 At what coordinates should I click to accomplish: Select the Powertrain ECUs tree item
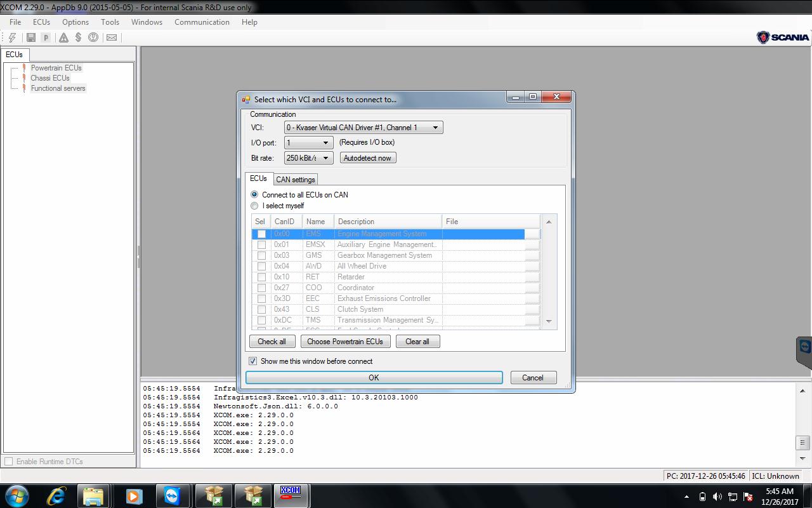[x=56, y=68]
